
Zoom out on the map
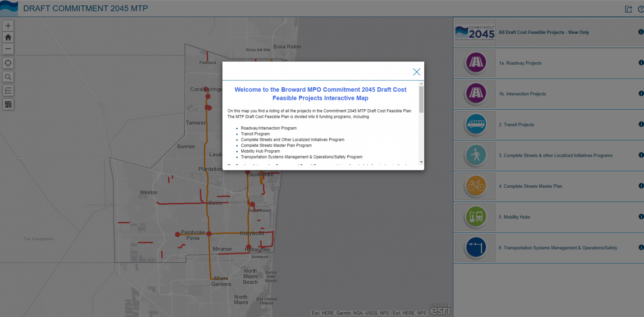(x=8, y=49)
